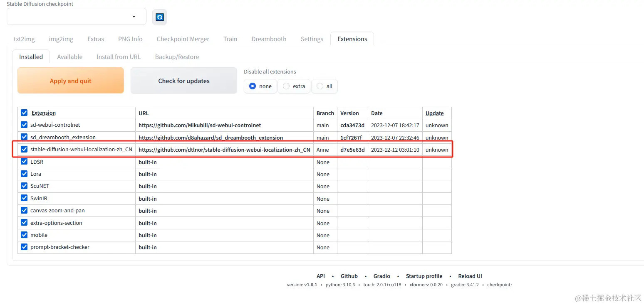The image size is (644, 305).
Task: Toggle the localization-zh_CN extension checkbox
Action: click(x=24, y=149)
